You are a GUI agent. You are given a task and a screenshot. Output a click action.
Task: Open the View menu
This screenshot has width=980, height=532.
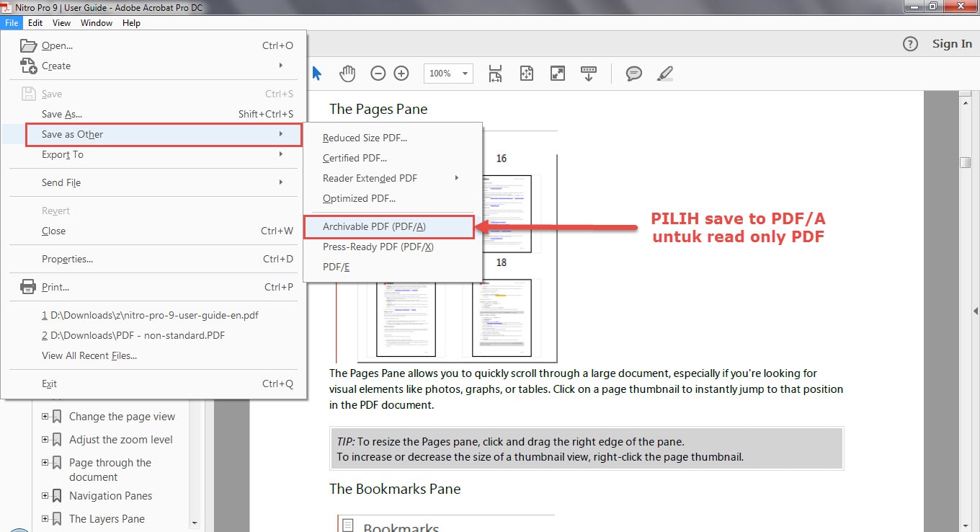tap(61, 23)
